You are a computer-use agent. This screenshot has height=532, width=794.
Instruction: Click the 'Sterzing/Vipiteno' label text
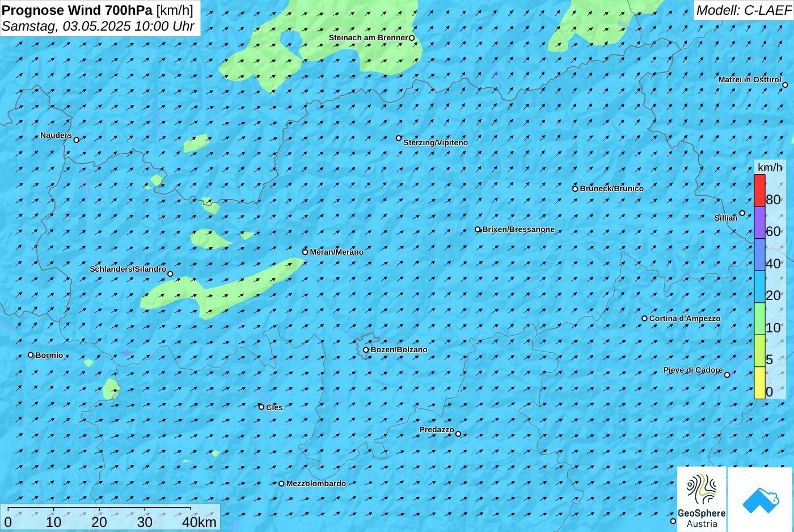pyautogui.click(x=436, y=143)
